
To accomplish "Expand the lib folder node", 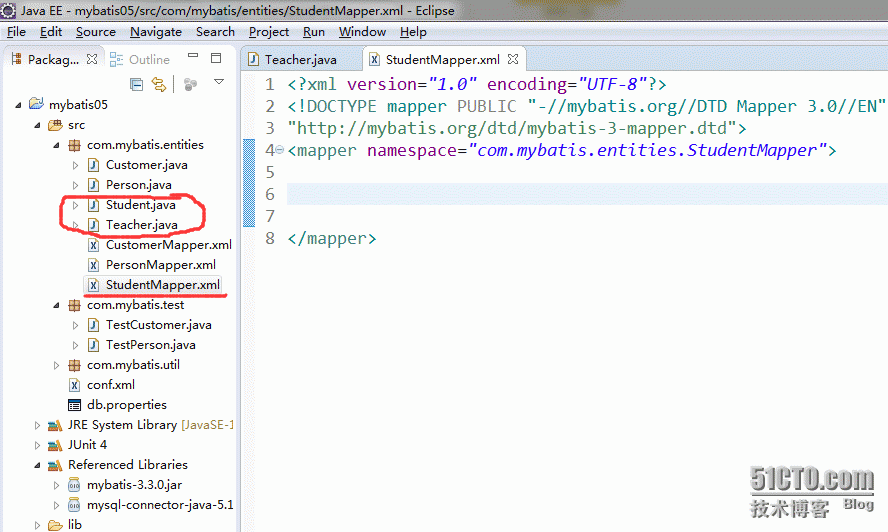I will click(x=37, y=525).
